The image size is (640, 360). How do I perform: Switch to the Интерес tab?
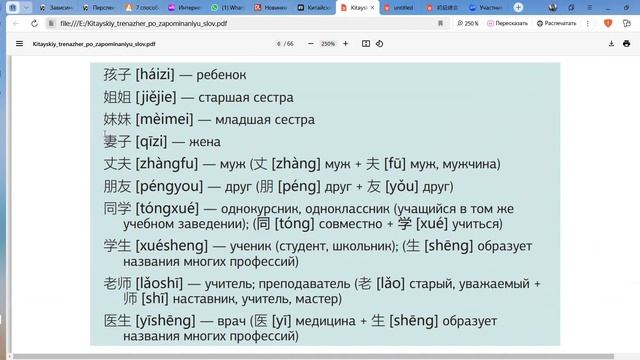click(x=185, y=7)
